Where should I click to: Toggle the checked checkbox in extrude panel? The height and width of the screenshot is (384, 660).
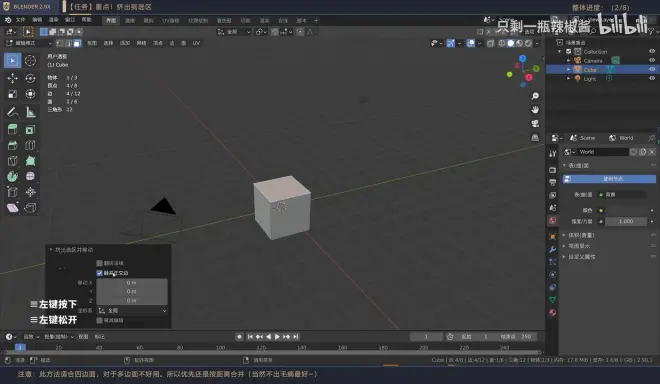99,273
